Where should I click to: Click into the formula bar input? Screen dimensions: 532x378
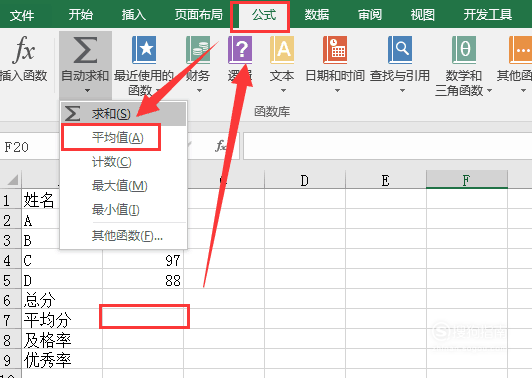coord(387,146)
